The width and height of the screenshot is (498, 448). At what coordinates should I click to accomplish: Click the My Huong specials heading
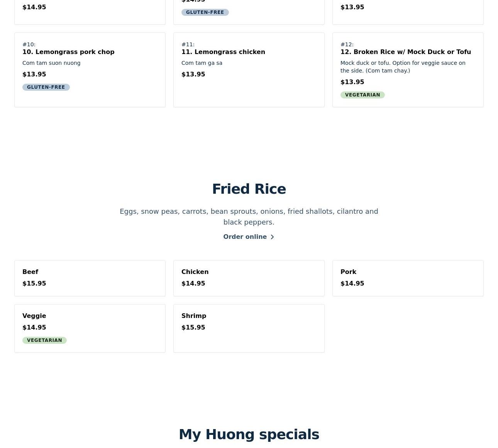coord(249,434)
